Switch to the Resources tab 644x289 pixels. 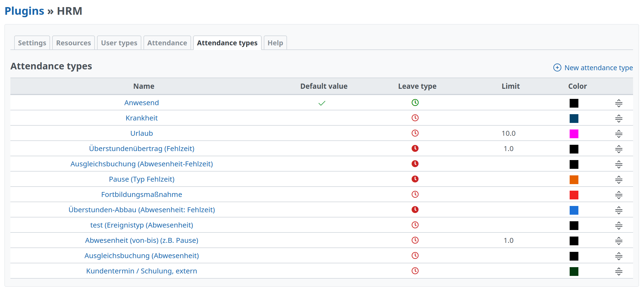74,43
